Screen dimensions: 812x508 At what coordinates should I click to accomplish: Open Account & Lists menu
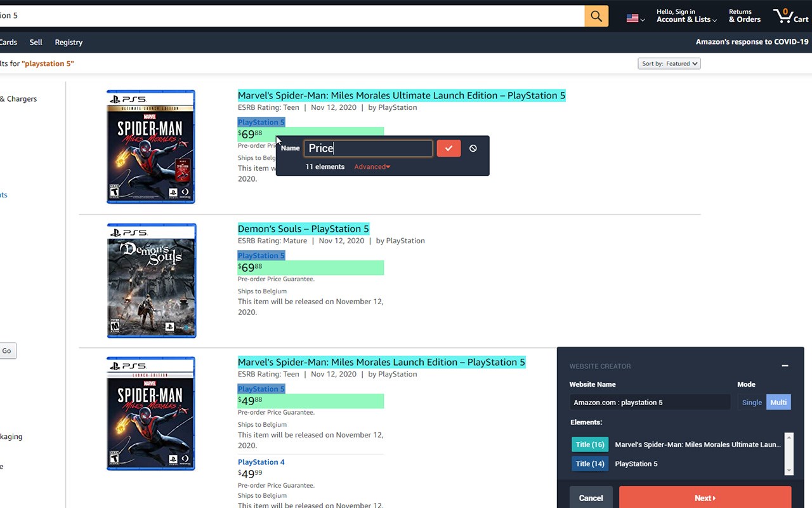[686, 16]
